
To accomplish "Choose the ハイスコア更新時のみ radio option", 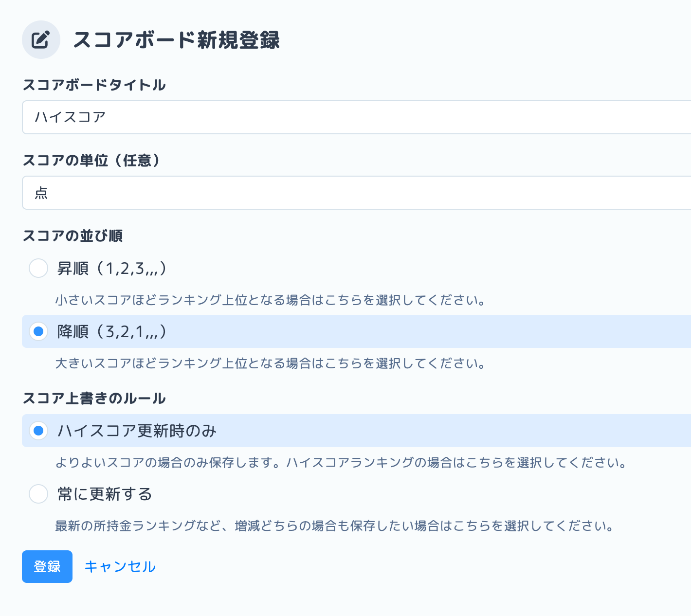I will 38,431.
